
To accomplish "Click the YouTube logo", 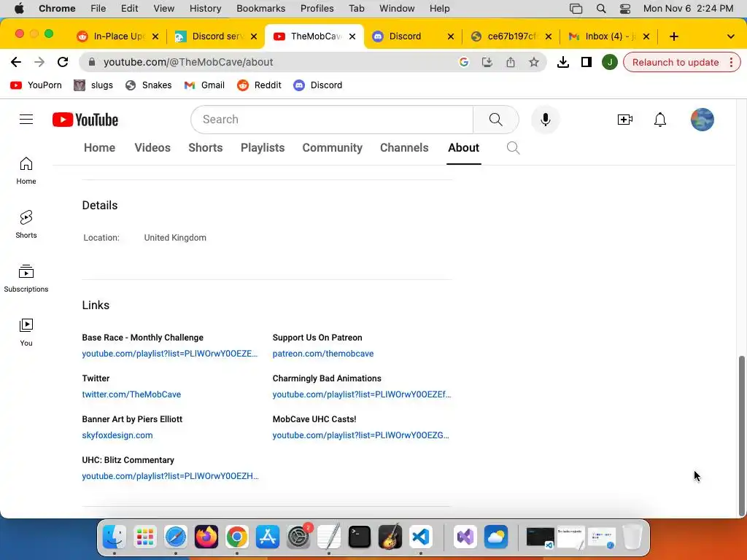I will [x=85, y=120].
